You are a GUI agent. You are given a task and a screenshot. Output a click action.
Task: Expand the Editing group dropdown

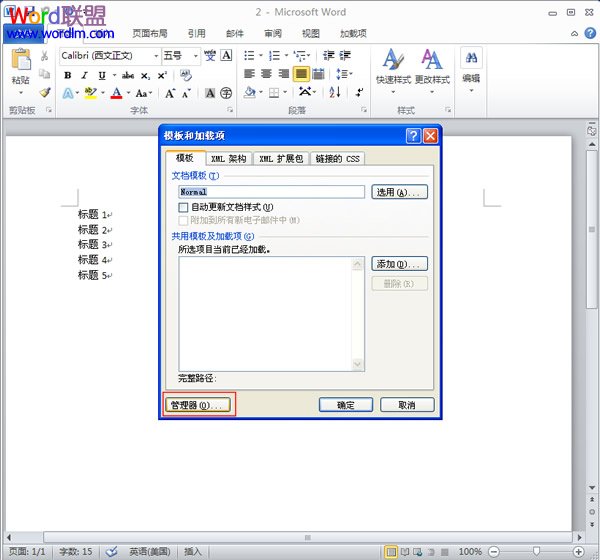(x=471, y=91)
